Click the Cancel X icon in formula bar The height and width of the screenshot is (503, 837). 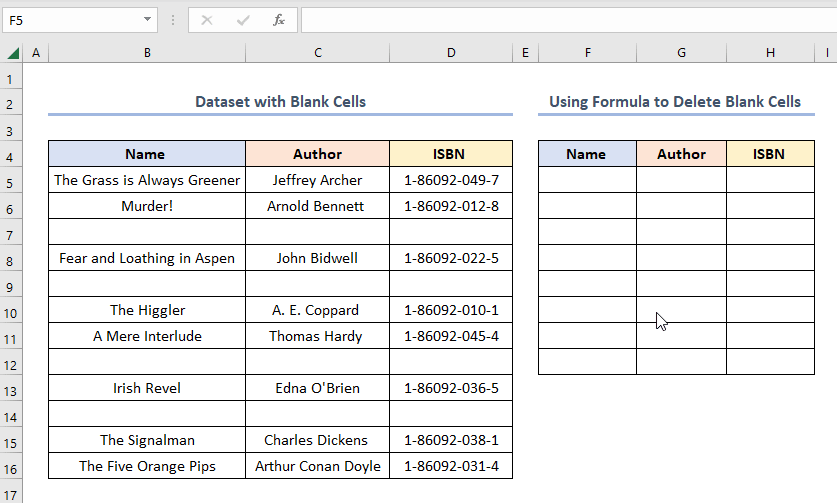[207, 19]
